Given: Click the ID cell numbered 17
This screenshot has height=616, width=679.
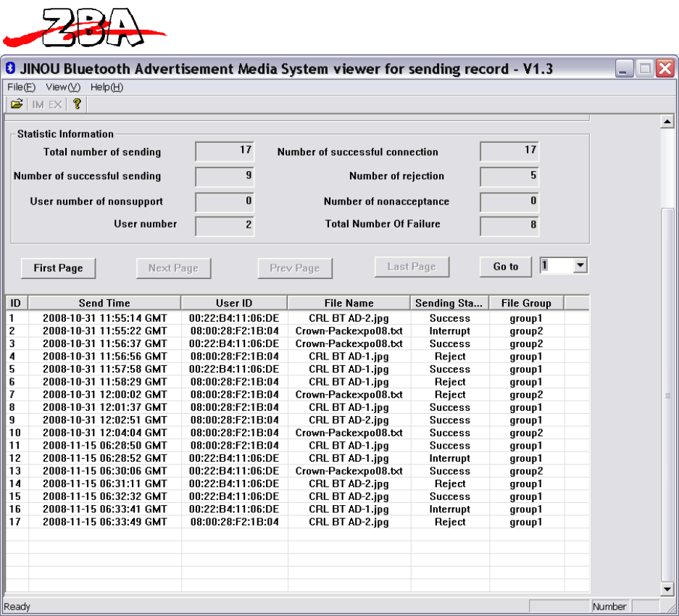Looking at the screenshot, I should [x=14, y=522].
